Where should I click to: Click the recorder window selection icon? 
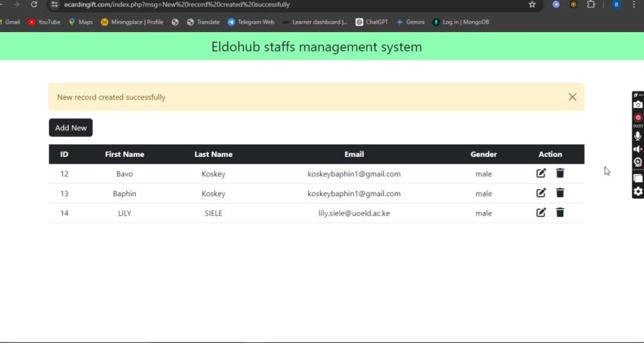coord(638,178)
